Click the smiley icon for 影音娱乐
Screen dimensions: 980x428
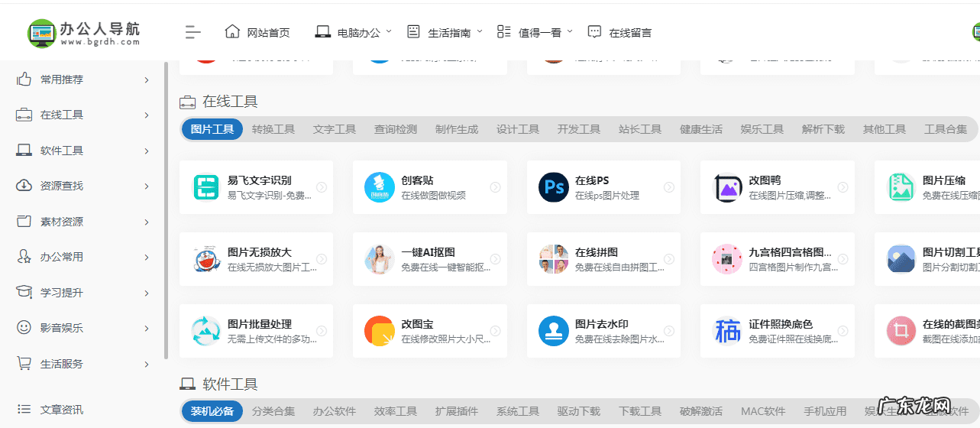coord(24,328)
